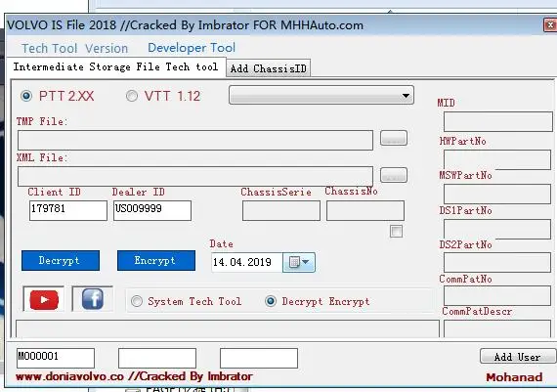Click the Date field showing 14.04.2019
The image size is (557, 392).
coord(247,262)
